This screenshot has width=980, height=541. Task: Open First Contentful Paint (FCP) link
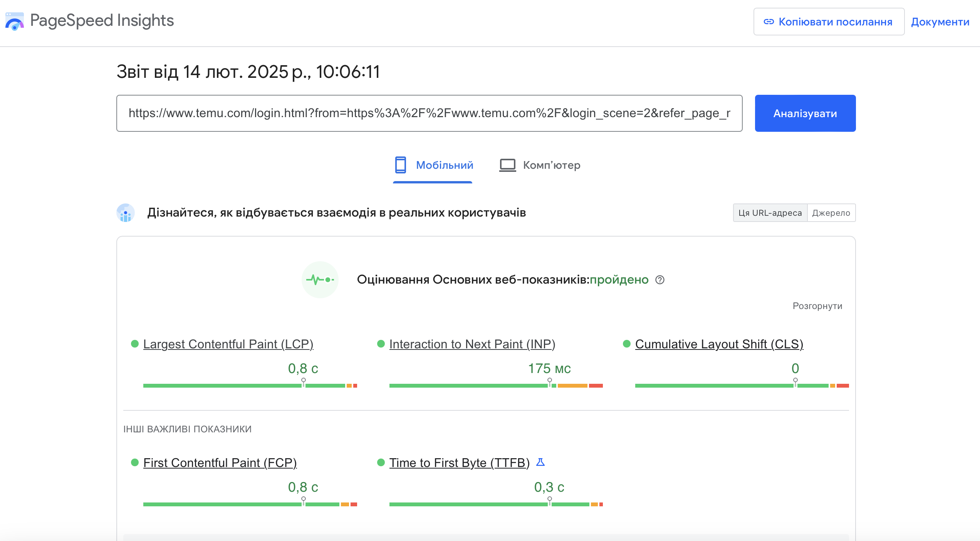pyautogui.click(x=220, y=462)
